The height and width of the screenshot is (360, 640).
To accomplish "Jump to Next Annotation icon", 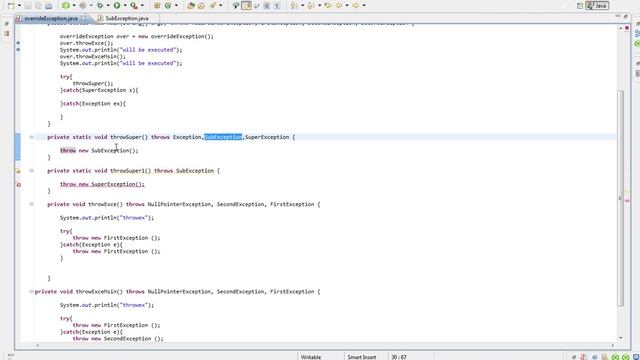I will click(x=293, y=6).
